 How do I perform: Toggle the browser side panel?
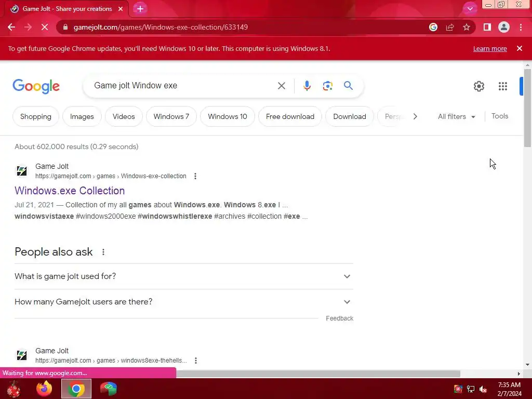point(487,27)
